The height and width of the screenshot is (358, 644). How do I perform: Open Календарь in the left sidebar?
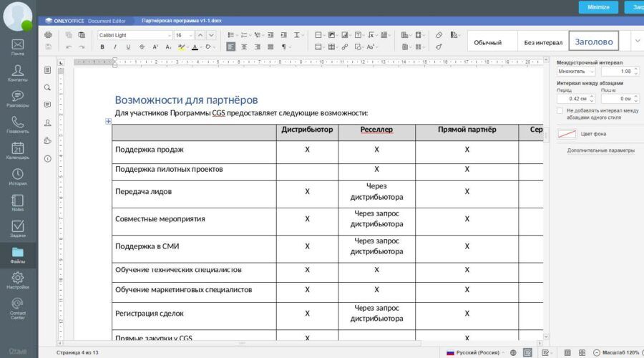click(18, 150)
